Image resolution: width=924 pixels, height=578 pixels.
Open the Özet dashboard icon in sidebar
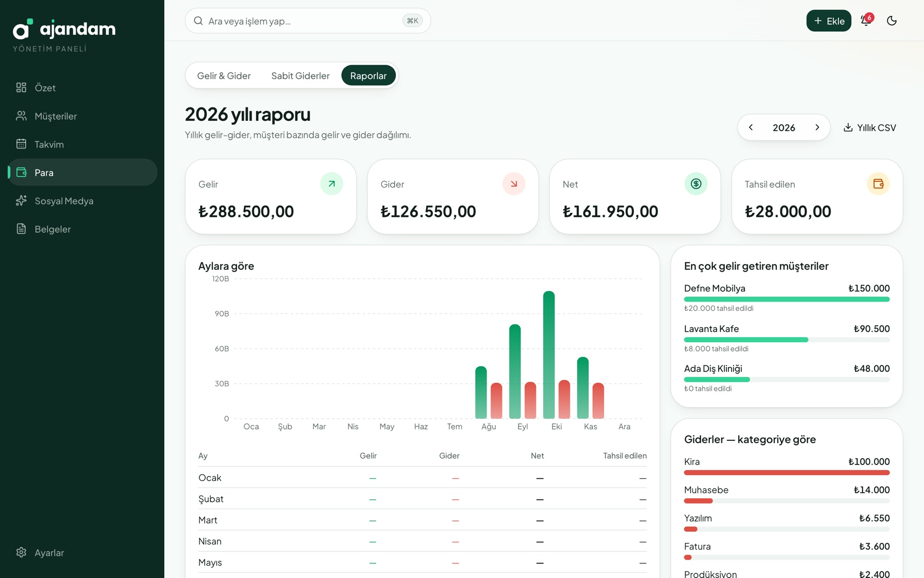(21, 87)
